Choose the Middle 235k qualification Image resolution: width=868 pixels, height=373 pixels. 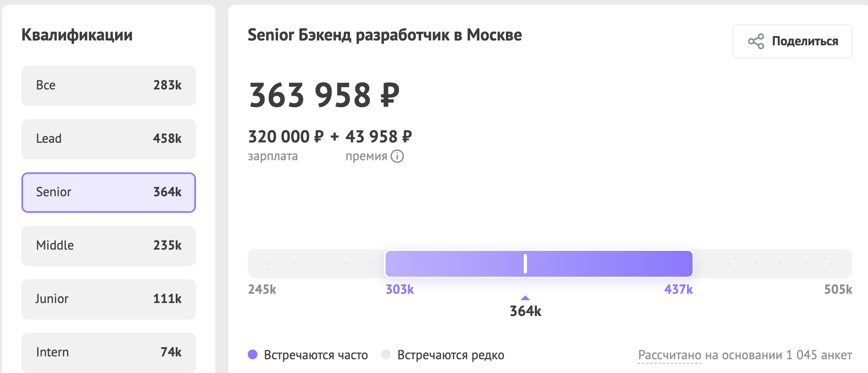coord(109,246)
